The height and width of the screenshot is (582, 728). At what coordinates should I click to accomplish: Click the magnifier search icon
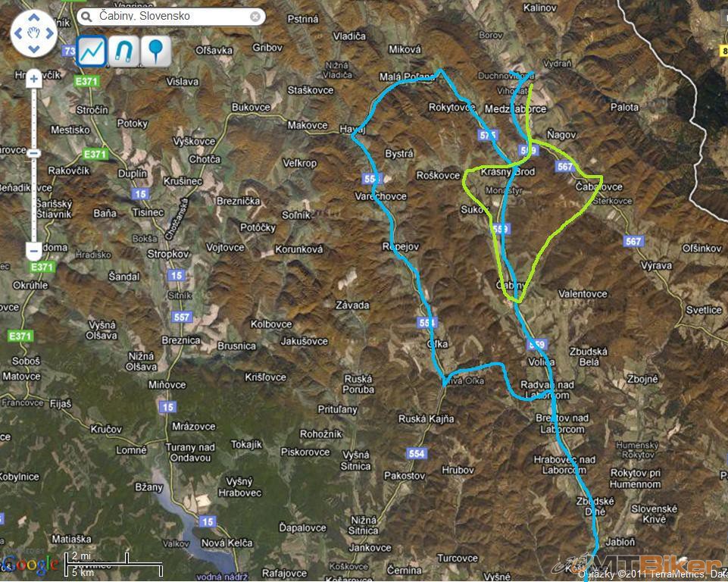click(x=86, y=17)
